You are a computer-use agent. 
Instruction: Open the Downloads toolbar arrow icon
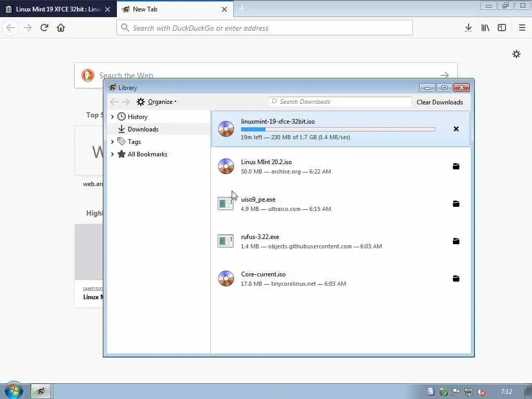[468, 28]
